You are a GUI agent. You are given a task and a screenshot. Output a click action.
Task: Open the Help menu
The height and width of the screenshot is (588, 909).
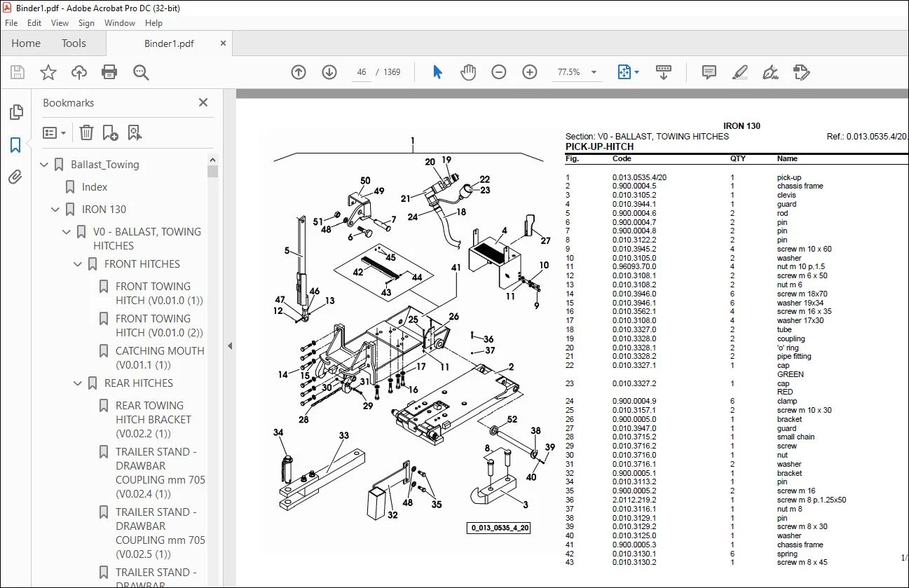click(x=153, y=23)
